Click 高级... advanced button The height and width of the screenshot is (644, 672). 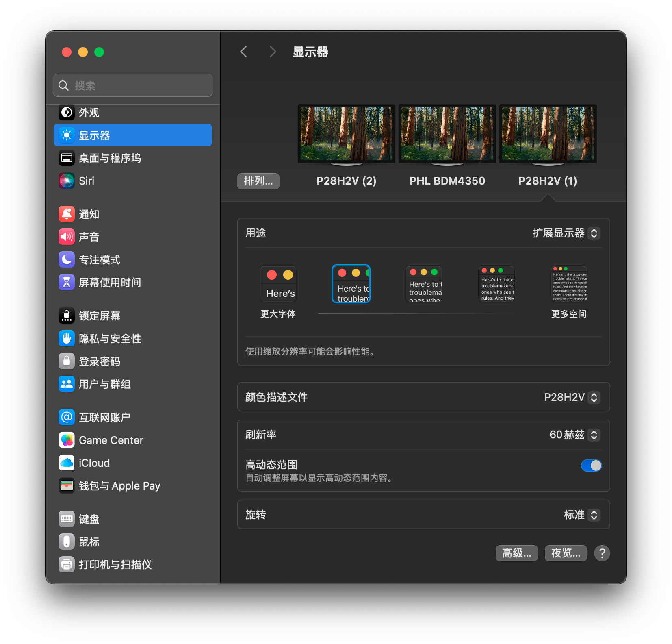tap(517, 553)
